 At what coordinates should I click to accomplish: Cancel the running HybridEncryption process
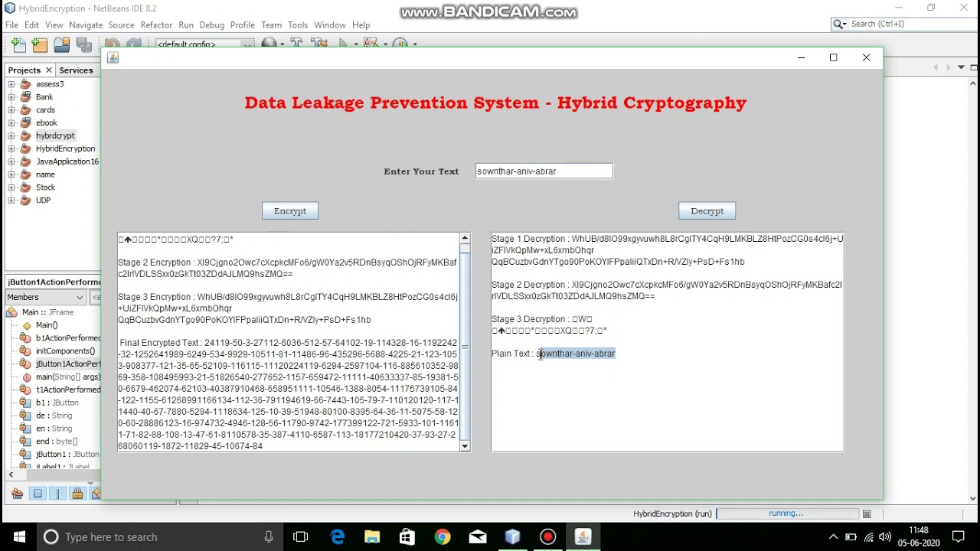point(867,514)
